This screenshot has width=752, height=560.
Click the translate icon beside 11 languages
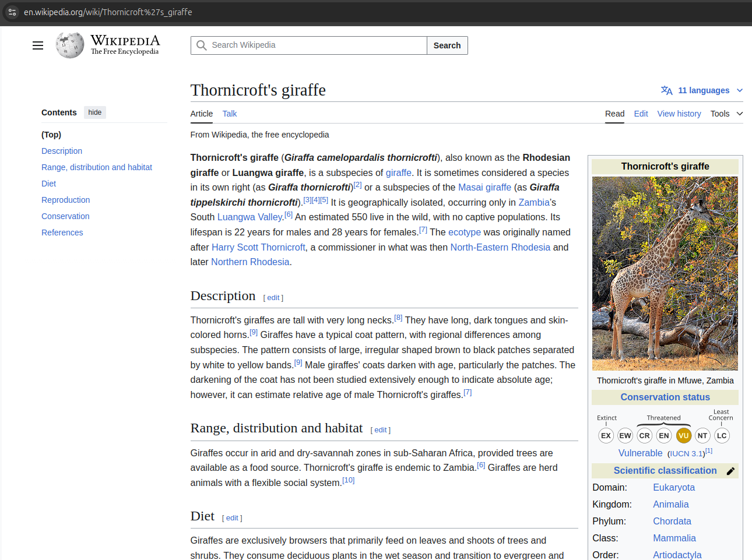coord(666,90)
